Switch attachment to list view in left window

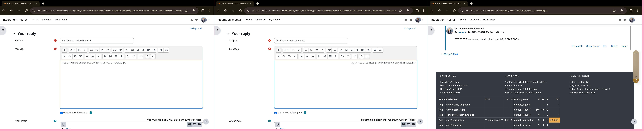tap(194, 124)
